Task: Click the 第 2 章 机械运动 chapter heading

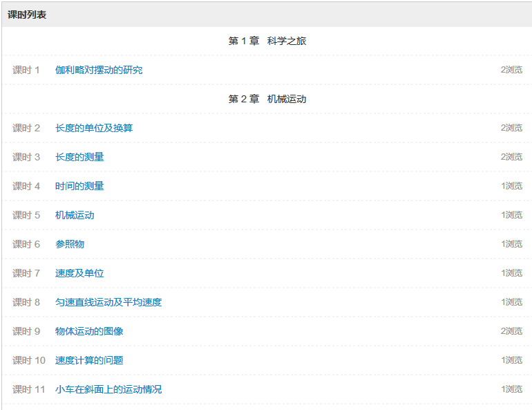Action: tap(267, 99)
